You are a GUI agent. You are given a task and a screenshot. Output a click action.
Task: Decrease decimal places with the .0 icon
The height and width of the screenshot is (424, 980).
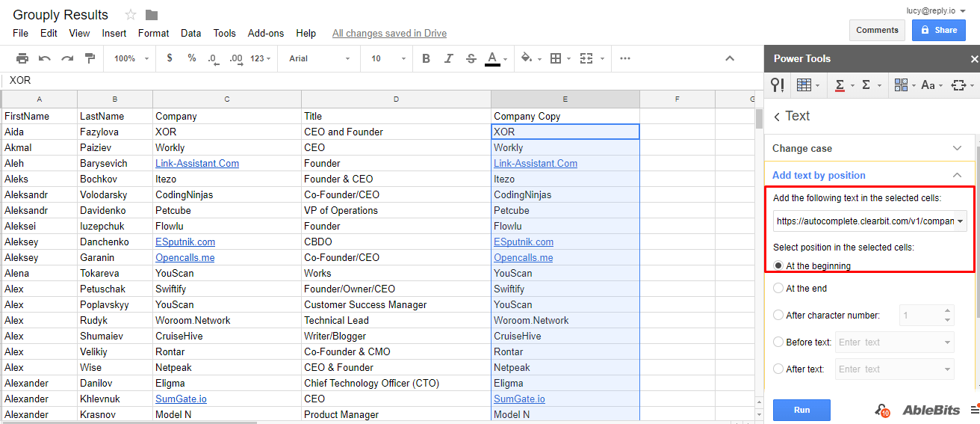pos(214,58)
